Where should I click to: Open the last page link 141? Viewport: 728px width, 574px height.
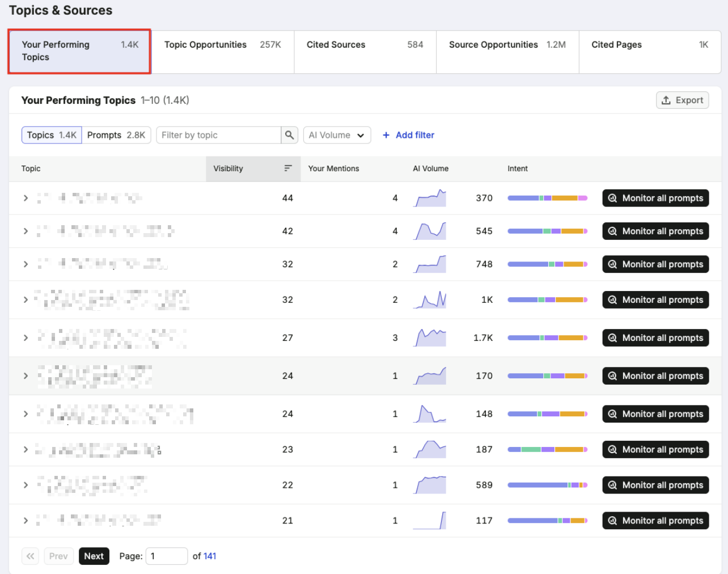[210, 556]
